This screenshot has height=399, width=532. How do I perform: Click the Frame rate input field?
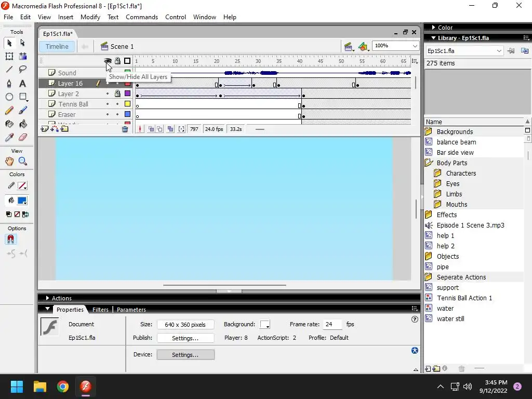pos(332,324)
